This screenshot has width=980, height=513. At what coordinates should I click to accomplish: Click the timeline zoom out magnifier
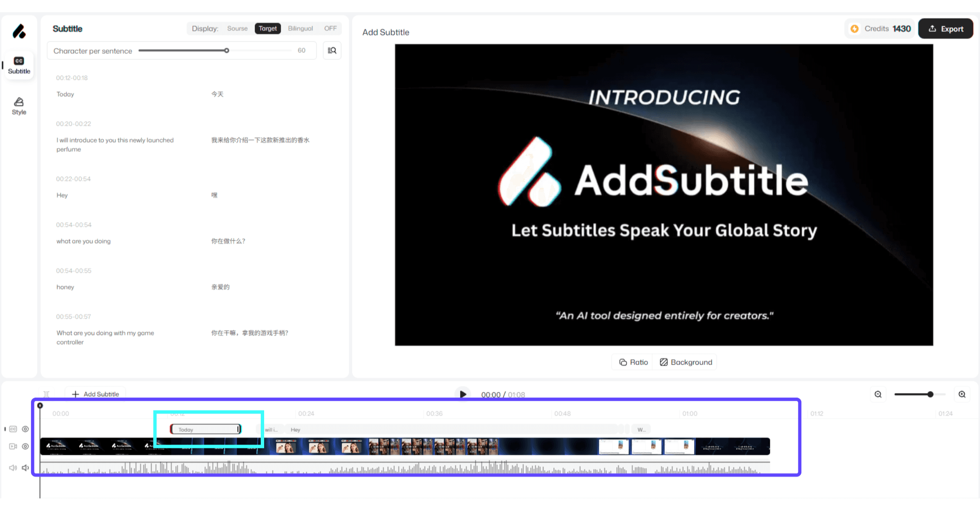coord(878,394)
